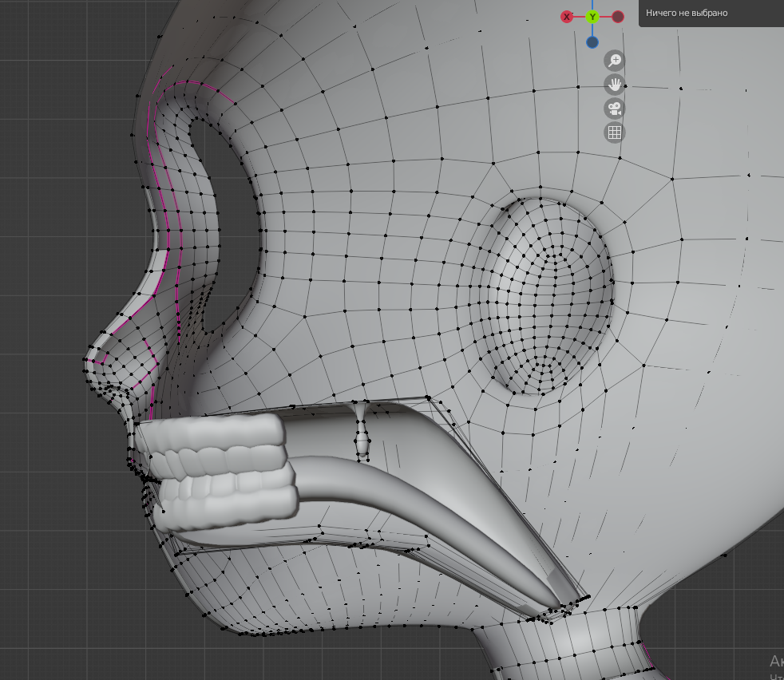
Task: Click the tip of the nose
Action: pyautogui.click(x=88, y=361)
